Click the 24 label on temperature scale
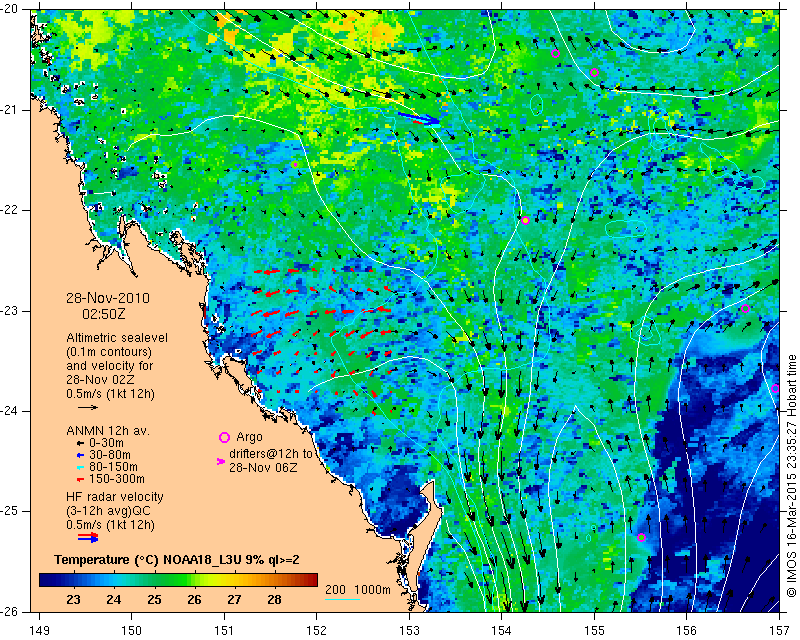 pyautogui.click(x=114, y=600)
